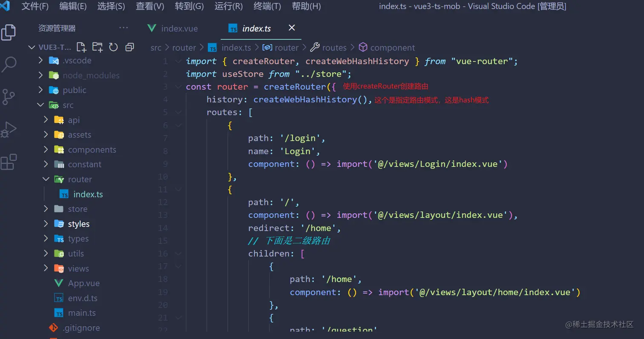Click the node_modules folder icon

point(54,75)
